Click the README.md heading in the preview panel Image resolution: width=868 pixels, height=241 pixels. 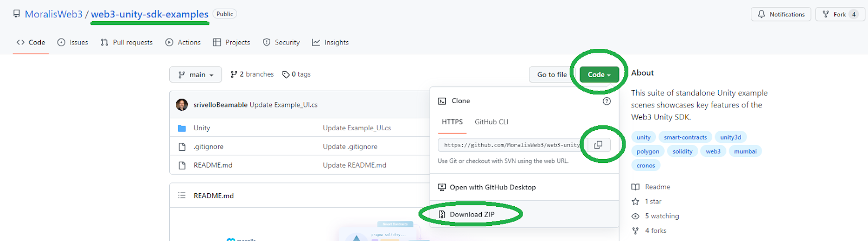click(214, 195)
